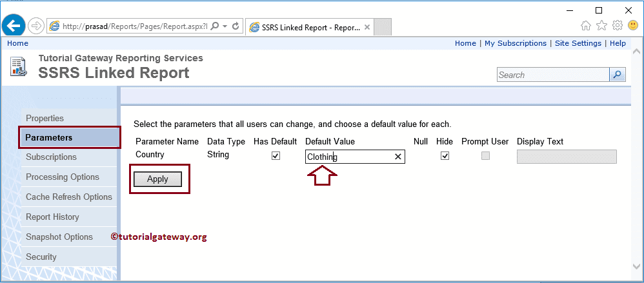This screenshot has height=283, width=644.
Task: Toggle the Hide checkbox for Country
Action: click(x=445, y=156)
